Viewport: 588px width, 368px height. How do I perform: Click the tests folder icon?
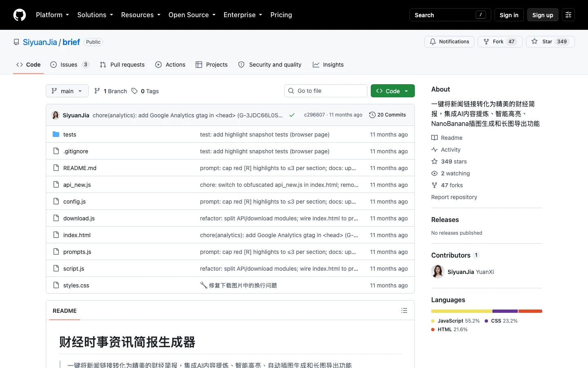(56, 135)
